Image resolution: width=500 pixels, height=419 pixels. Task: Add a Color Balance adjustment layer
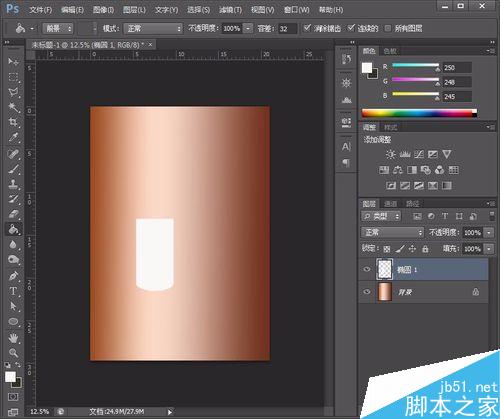(x=398, y=170)
